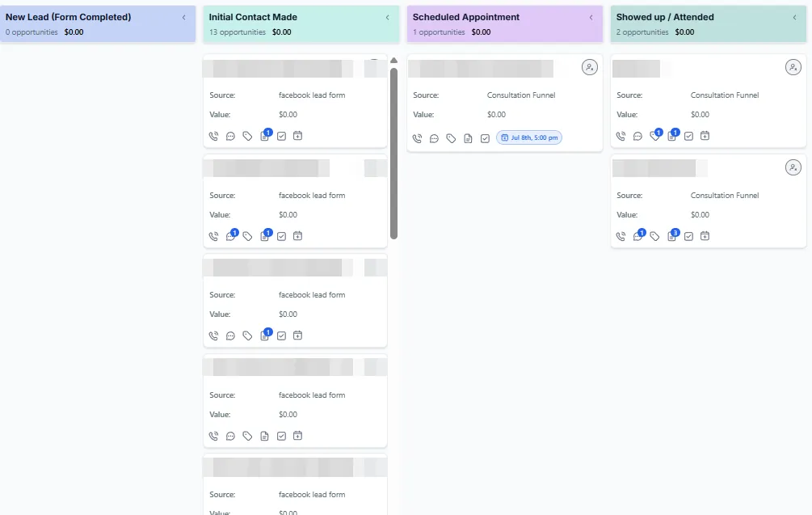Open conversation with badge 1 on bottom Showed up card
812x515 pixels.
point(638,235)
